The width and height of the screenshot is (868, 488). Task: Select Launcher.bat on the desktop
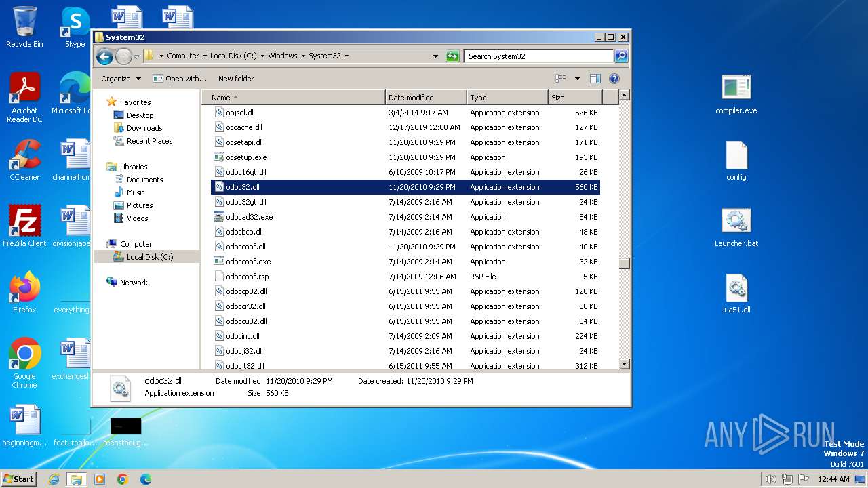(x=736, y=226)
